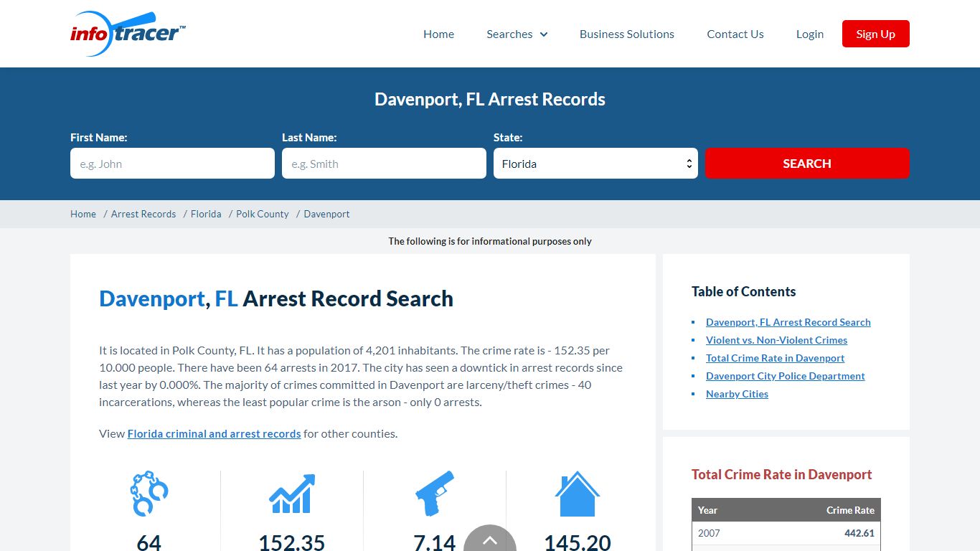Select the house property crime icon

click(x=578, y=494)
